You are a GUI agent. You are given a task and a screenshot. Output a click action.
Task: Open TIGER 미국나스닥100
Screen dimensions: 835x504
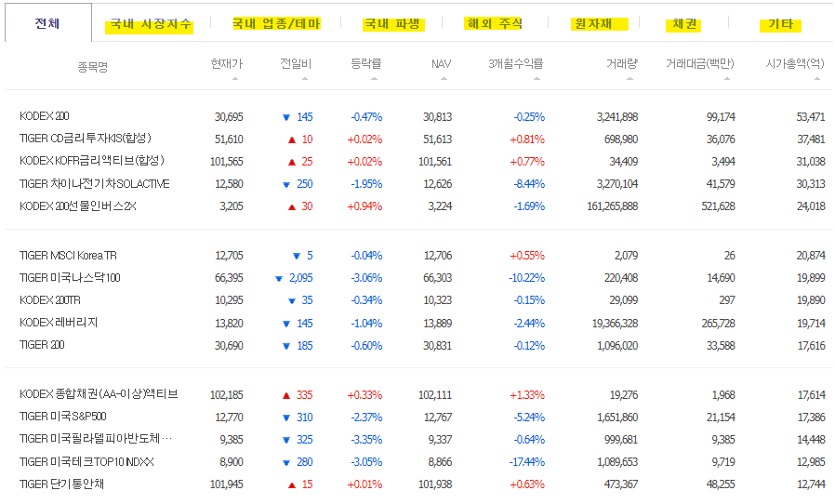click(x=70, y=278)
